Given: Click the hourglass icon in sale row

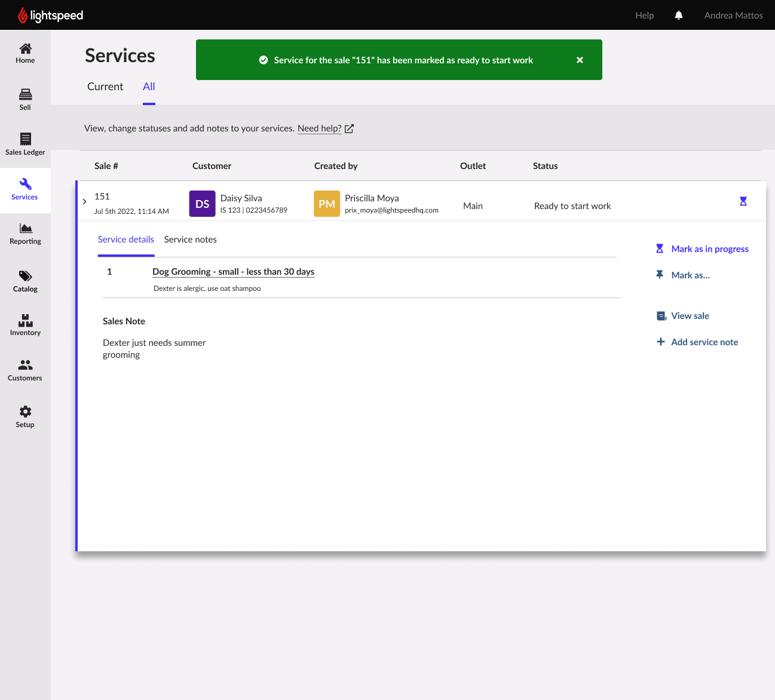Looking at the screenshot, I should pyautogui.click(x=743, y=201).
